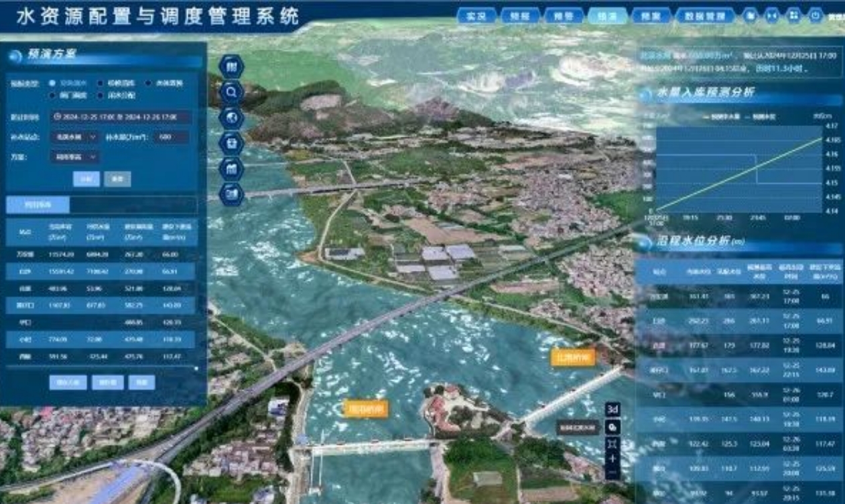This screenshot has height=504, width=845.
Task: Expand the 方案 scheme dropdown
Action: pyautogui.click(x=74, y=157)
